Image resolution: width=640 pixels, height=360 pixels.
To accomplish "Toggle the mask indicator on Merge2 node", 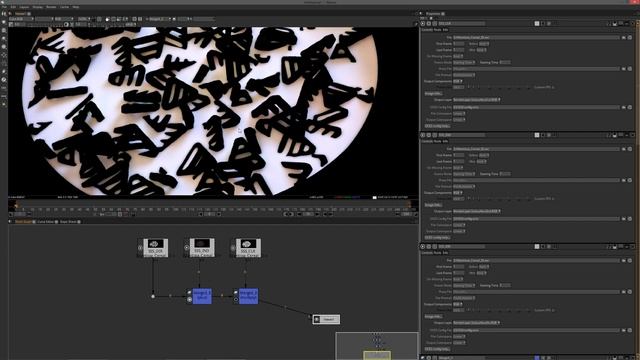I will point(236,300).
